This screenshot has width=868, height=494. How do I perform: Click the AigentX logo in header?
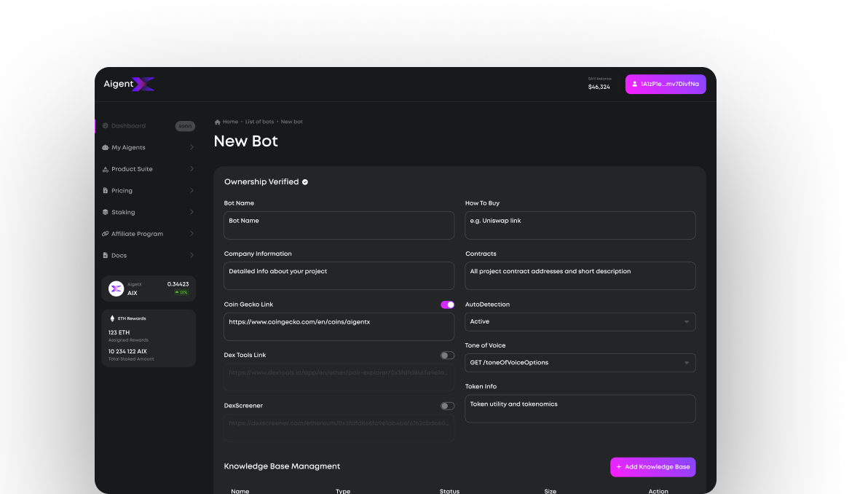pyautogui.click(x=129, y=85)
